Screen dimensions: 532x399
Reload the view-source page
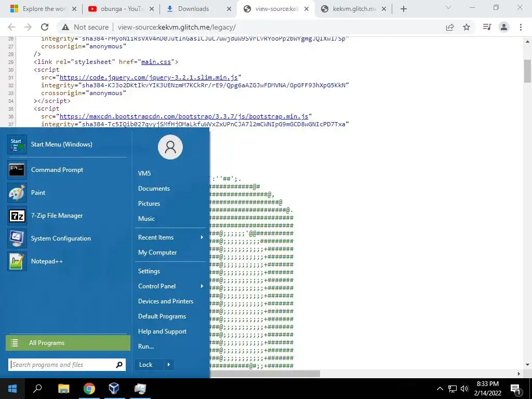[45, 27]
